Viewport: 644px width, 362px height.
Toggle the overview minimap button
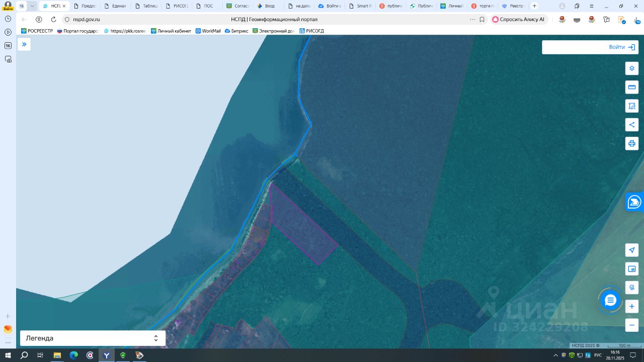coord(632,269)
